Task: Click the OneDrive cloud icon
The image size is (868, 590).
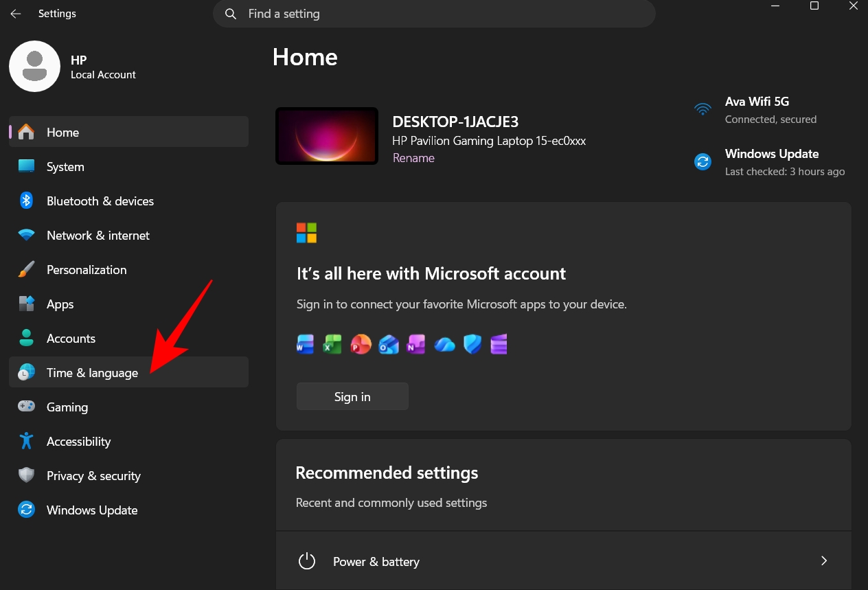Action: 444,344
